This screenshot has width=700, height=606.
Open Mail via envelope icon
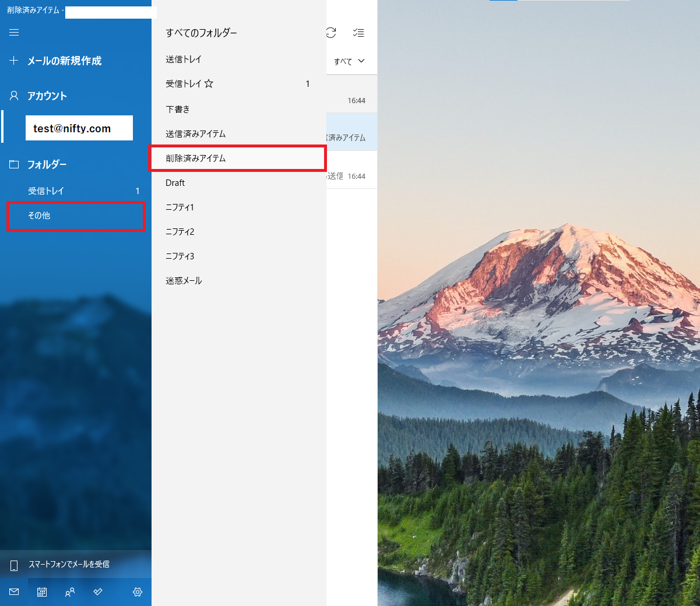14,592
